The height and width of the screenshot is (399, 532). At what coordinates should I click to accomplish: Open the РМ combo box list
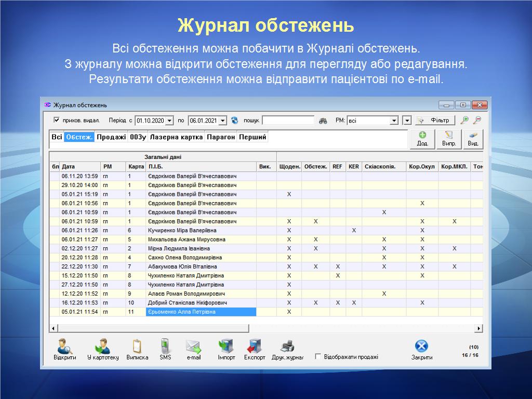tap(394, 121)
